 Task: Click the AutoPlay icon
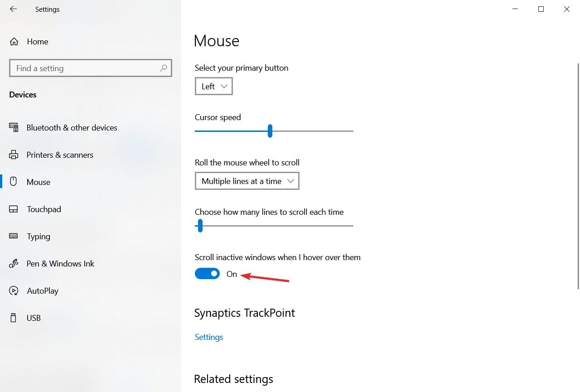point(14,291)
